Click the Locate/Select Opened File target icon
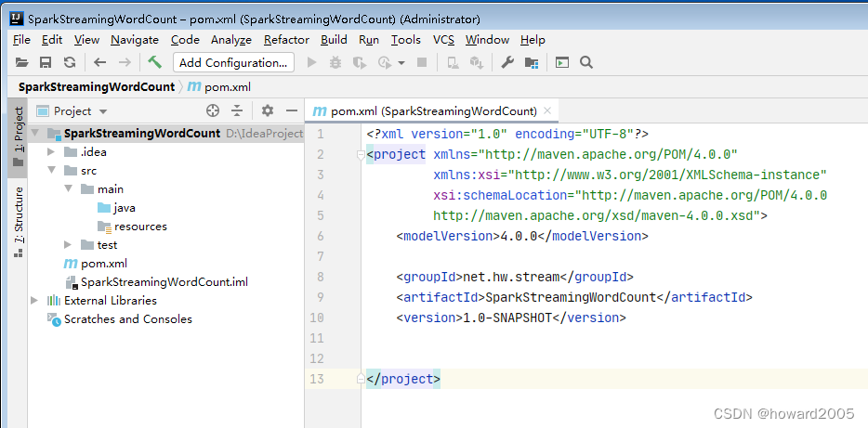Viewport: 868px width, 428px height. tap(213, 111)
